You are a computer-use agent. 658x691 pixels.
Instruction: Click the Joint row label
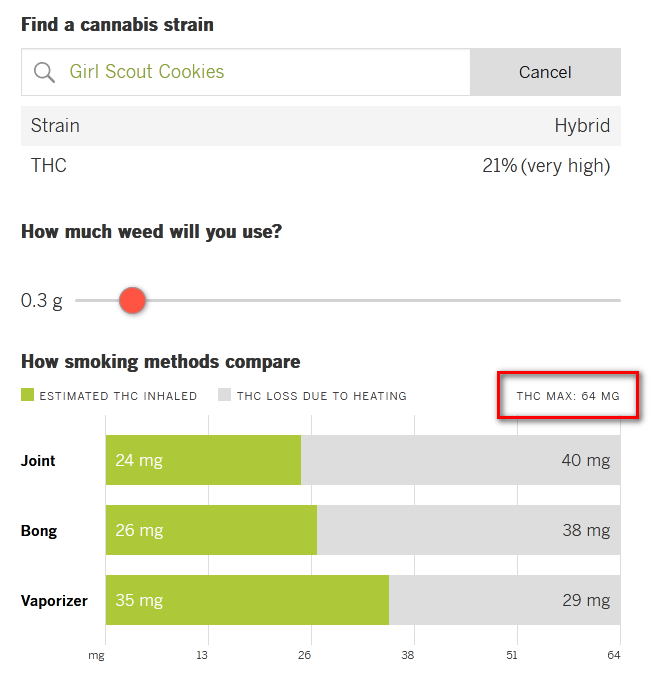point(38,461)
